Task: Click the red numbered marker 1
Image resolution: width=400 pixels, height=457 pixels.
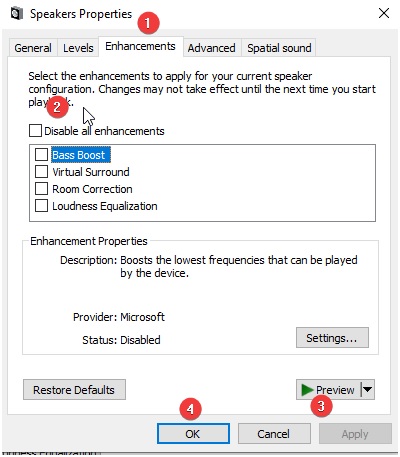Action: click(x=148, y=23)
